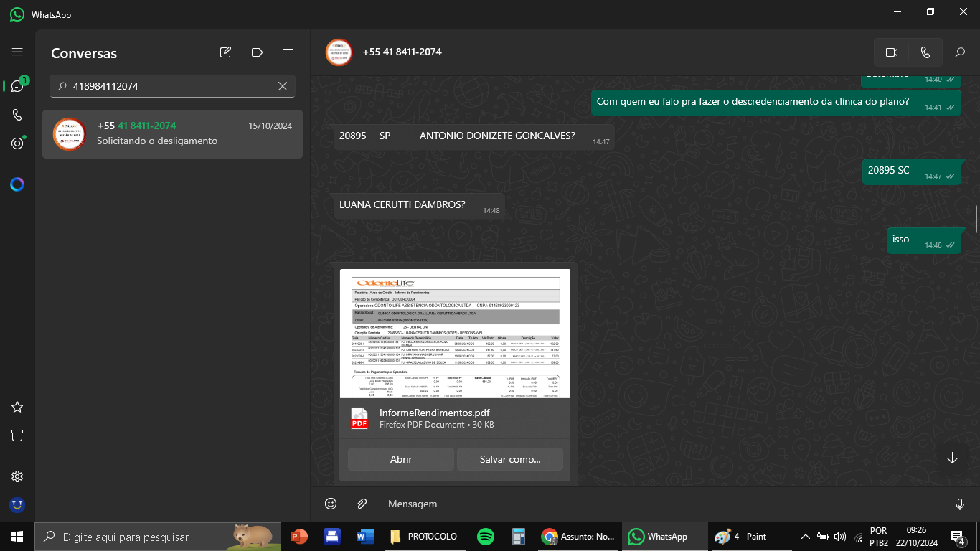Compose a new chat
The width and height of the screenshot is (980, 551).
(x=225, y=52)
